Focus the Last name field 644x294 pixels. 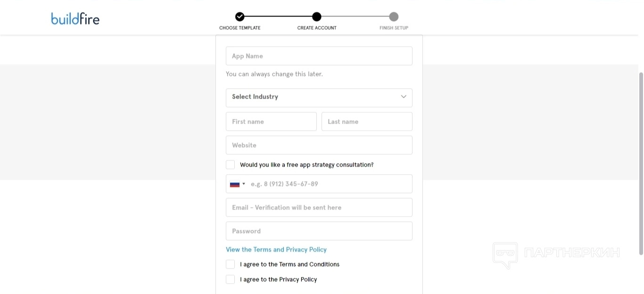367,122
